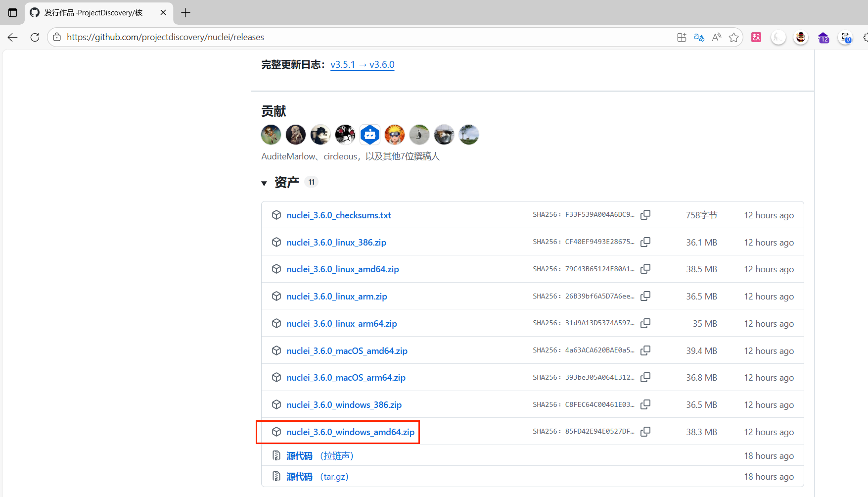868x497 pixels.
Task: View site information lock icon
Action: [57, 37]
